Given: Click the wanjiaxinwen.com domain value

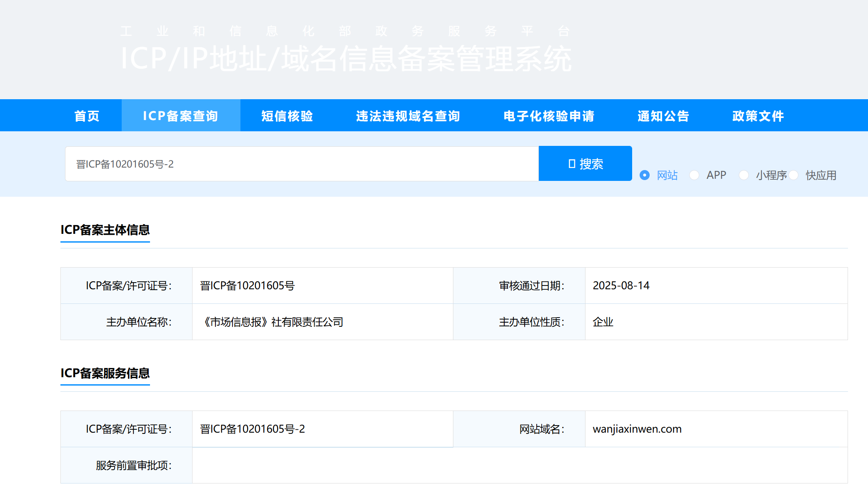Looking at the screenshot, I should pyautogui.click(x=637, y=429).
